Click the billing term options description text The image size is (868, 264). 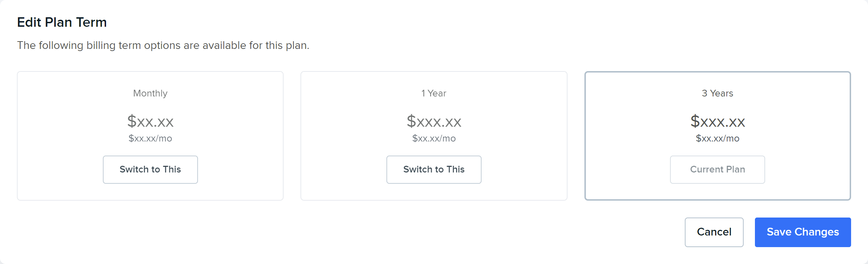tap(163, 45)
